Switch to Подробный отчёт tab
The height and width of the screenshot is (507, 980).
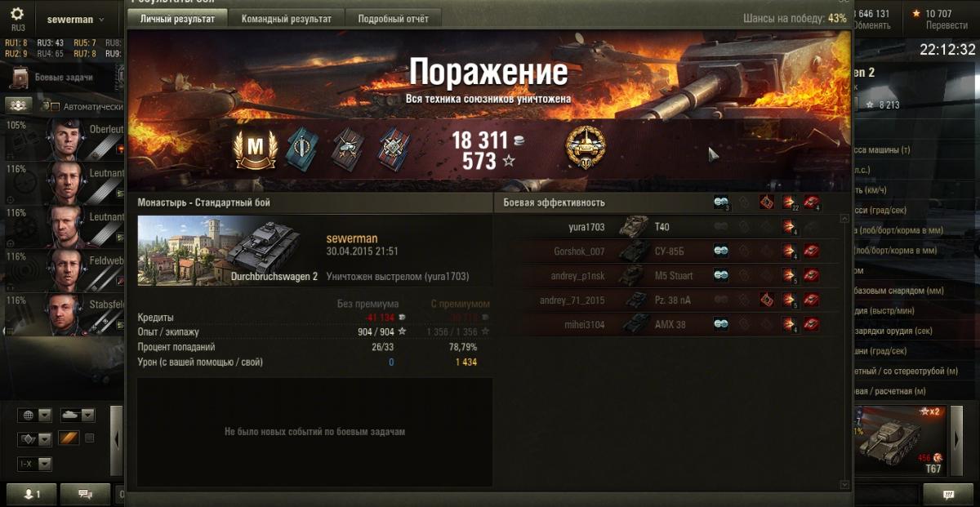[394, 18]
